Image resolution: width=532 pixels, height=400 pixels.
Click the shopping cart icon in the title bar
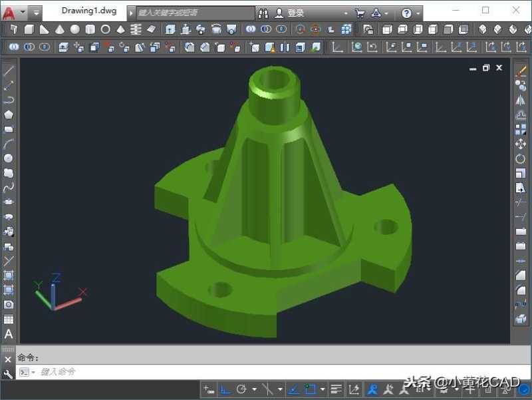[360, 12]
